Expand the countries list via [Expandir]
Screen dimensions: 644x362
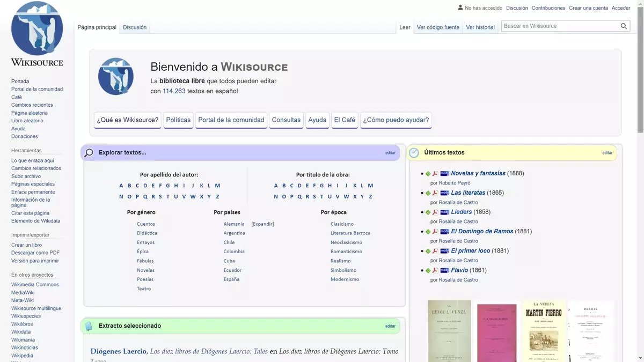point(262,224)
